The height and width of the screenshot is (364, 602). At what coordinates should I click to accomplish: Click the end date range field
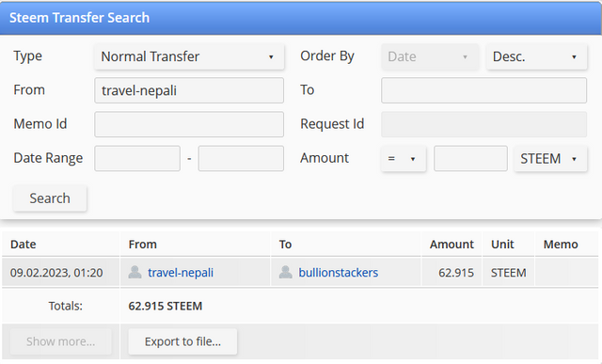pos(241,158)
